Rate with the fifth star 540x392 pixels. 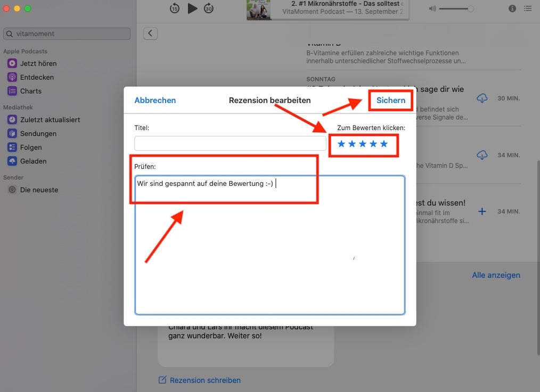(384, 144)
